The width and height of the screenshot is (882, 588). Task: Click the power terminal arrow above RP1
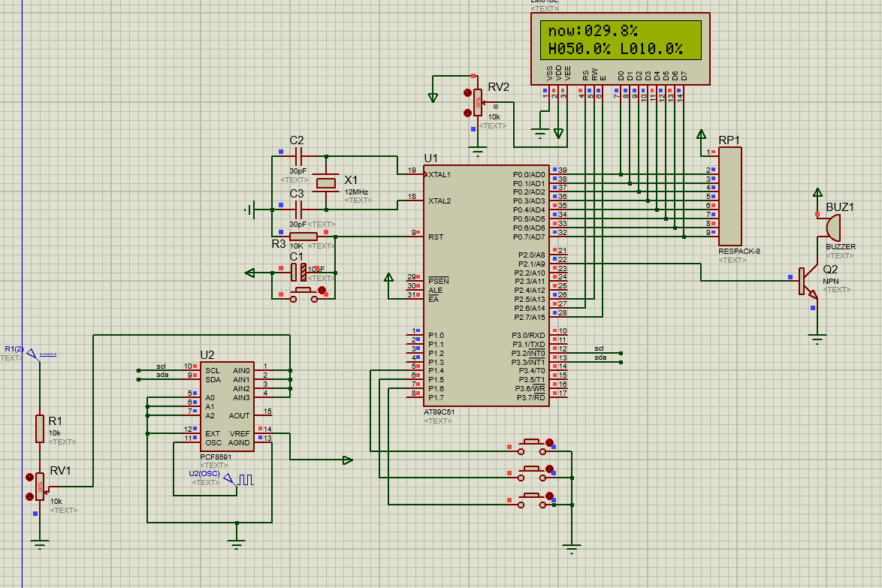(x=701, y=134)
